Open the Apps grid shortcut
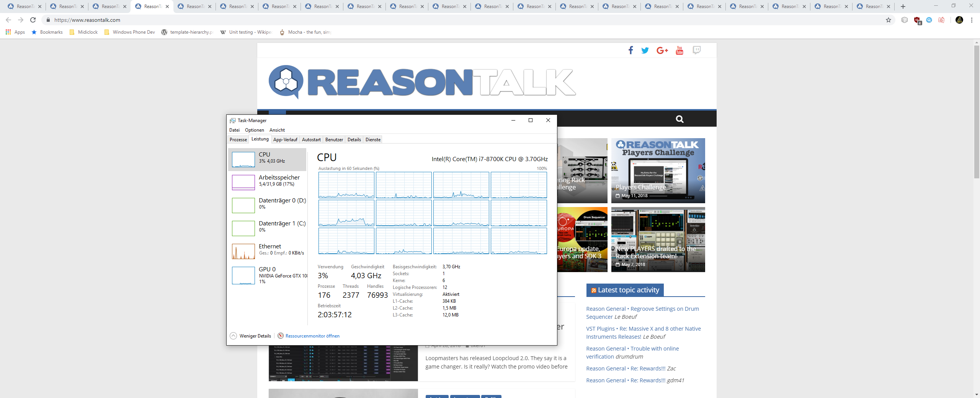Image resolution: width=980 pixels, height=398 pixels. pos(15,32)
